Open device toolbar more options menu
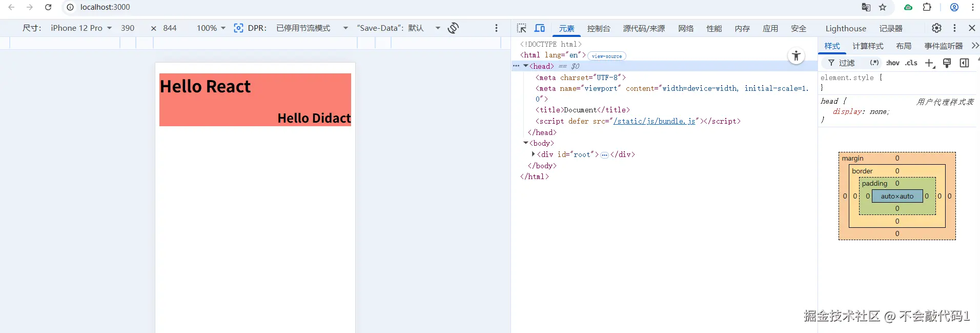The height and width of the screenshot is (333, 980). (x=496, y=28)
